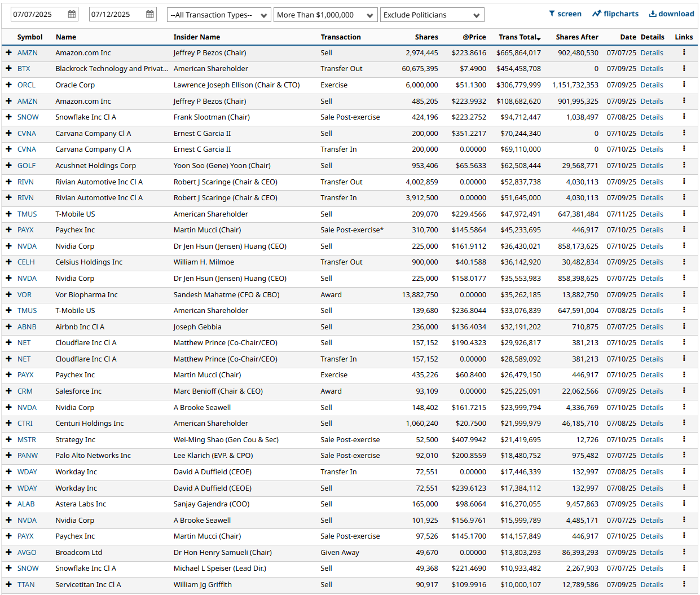700x595 pixels.
Task: Sort table by Insider Name column
Action: click(x=197, y=37)
